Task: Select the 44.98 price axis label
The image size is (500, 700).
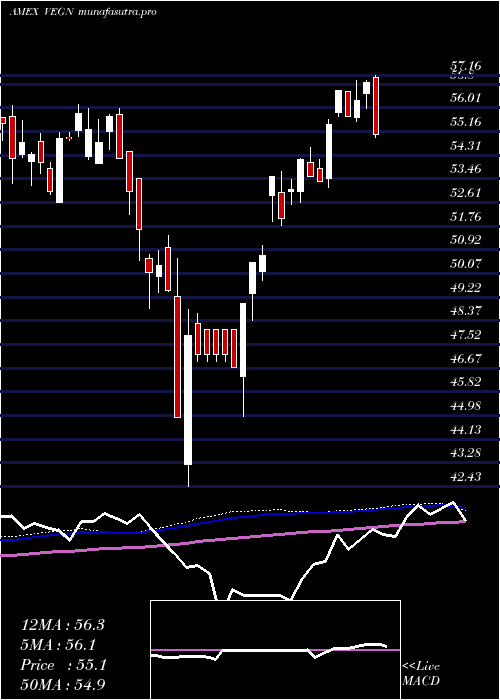Action: (x=466, y=406)
